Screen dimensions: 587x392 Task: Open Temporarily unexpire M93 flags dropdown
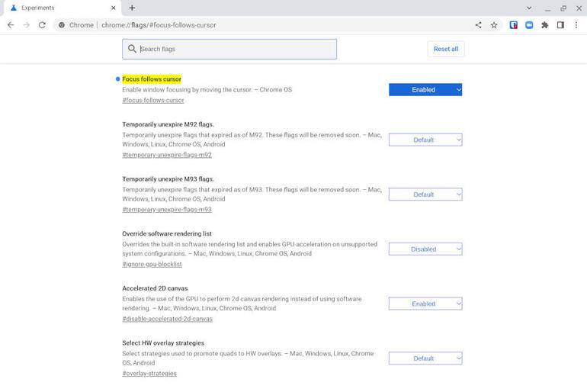point(425,194)
